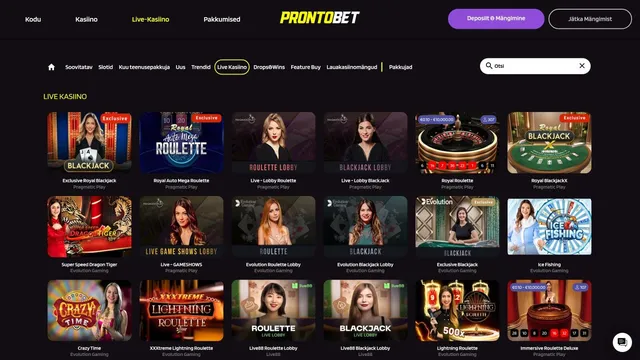This screenshot has width=640, height=360.
Task: Open Ice Fishing game thumbnail
Action: tap(549, 226)
